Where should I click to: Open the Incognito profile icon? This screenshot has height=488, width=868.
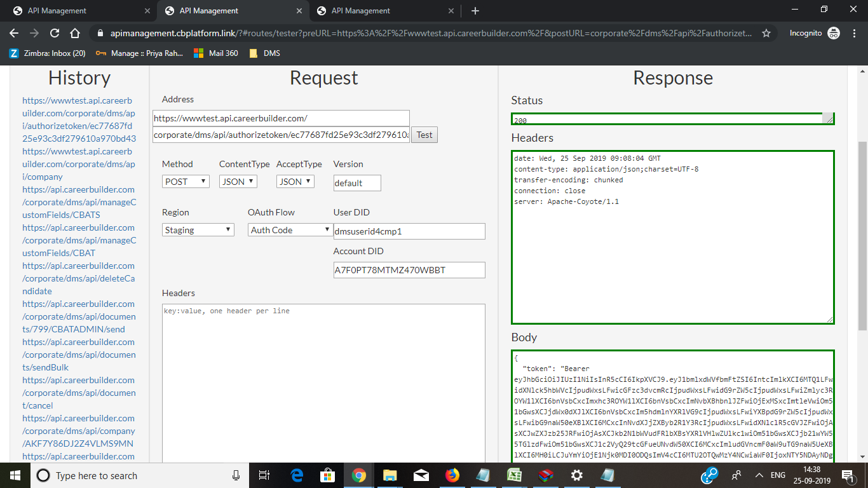pyautogui.click(x=834, y=33)
